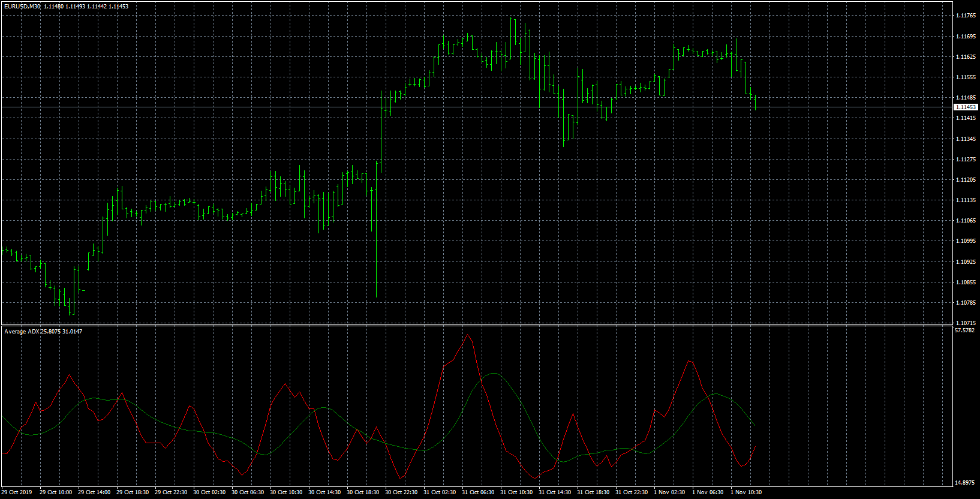The height and width of the screenshot is (499, 980).
Task: Click the 31 Oct 18:30 time label
Action: click(593, 492)
